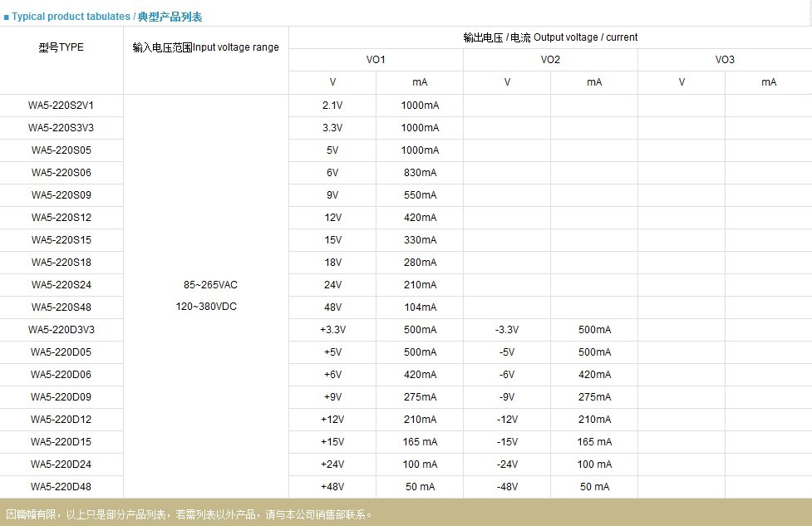The width and height of the screenshot is (812, 526).
Task: Click the '-24V' VO2 voltage cell
Action: pyautogui.click(x=507, y=464)
